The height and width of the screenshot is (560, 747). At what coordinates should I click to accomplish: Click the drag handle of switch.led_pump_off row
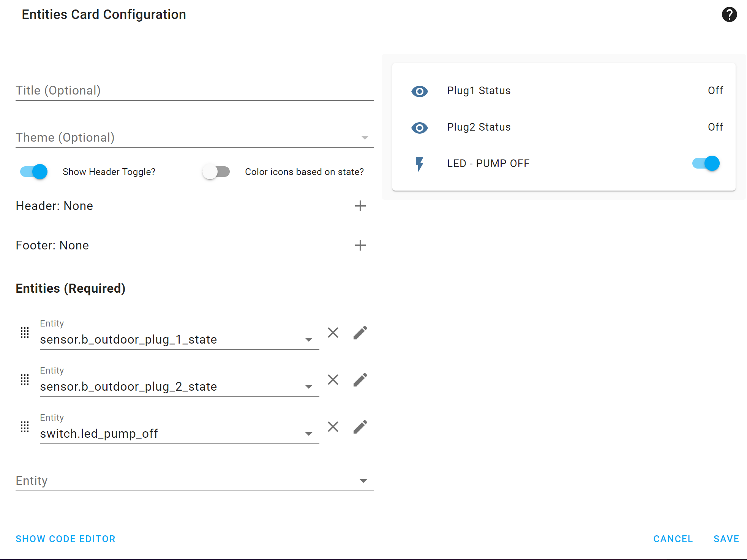click(25, 427)
